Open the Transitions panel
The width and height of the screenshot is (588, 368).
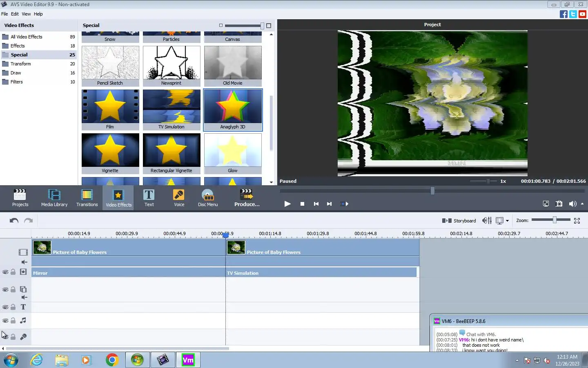(87, 198)
